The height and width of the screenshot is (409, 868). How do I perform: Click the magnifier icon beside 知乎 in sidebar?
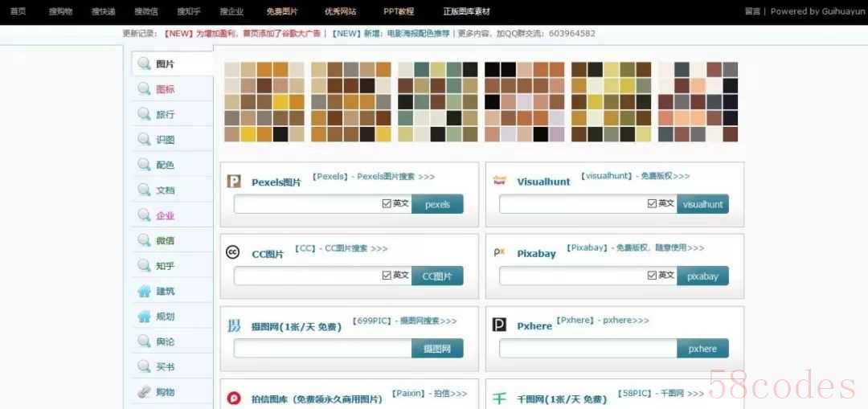click(x=144, y=266)
